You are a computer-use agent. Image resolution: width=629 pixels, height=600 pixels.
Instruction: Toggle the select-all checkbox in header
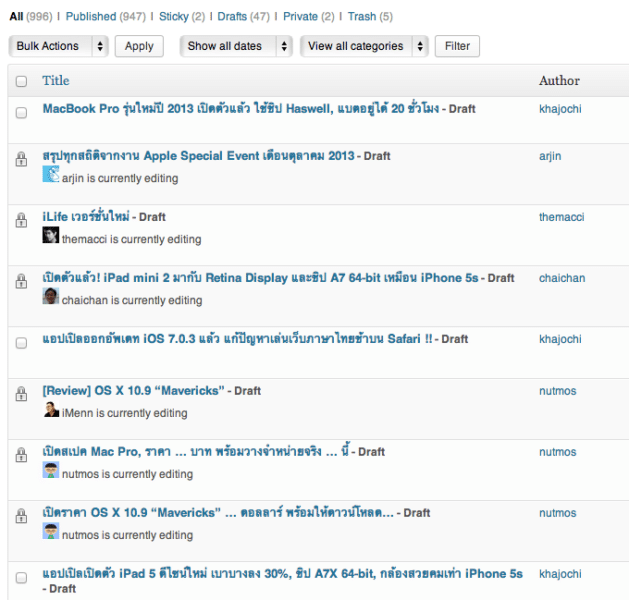21,81
